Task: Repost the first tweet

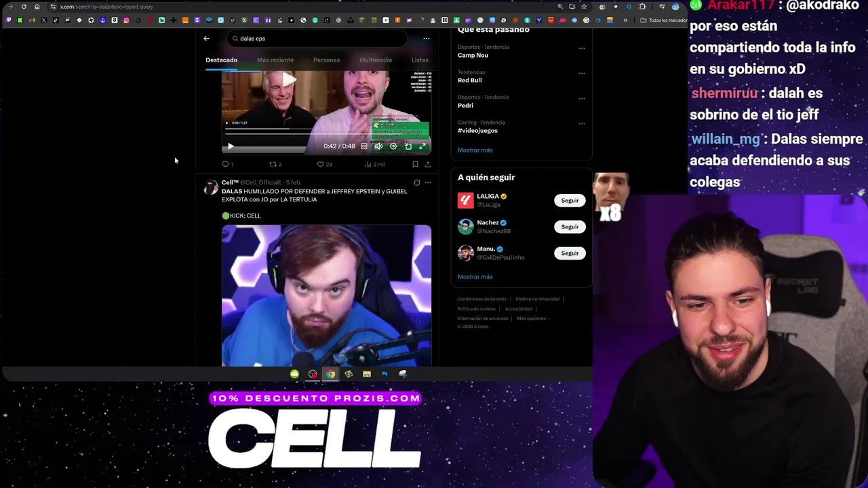Action: (x=275, y=164)
